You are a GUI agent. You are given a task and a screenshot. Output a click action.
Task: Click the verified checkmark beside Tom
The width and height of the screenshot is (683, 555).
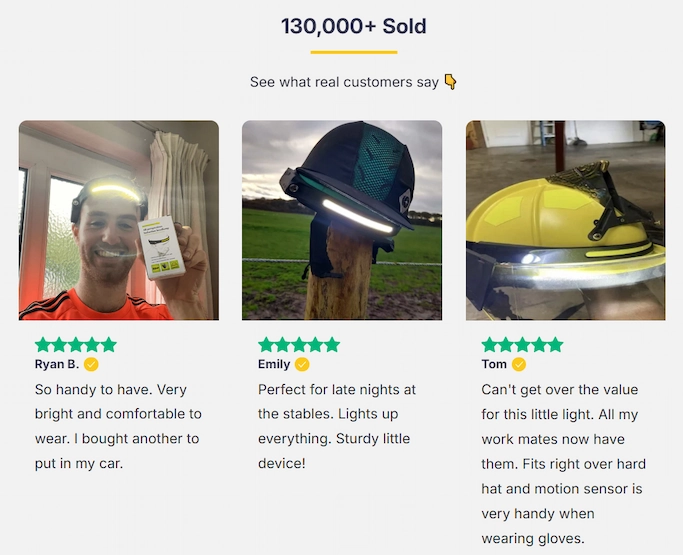pyautogui.click(x=519, y=364)
